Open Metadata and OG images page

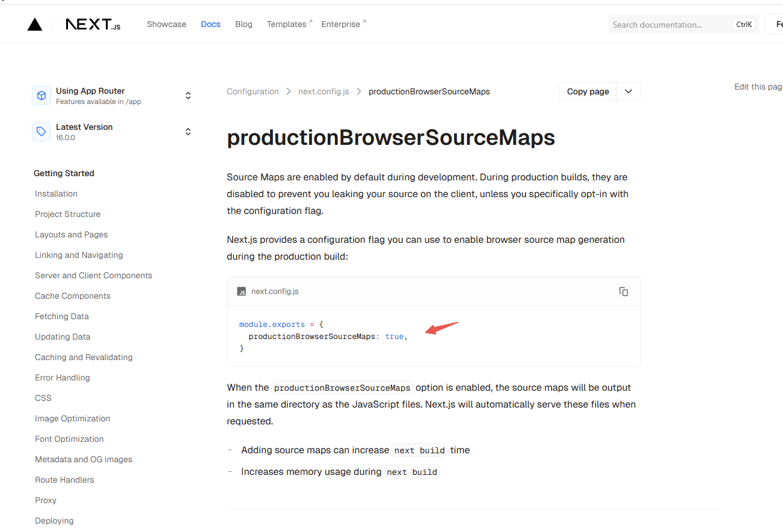(x=84, y=459)
